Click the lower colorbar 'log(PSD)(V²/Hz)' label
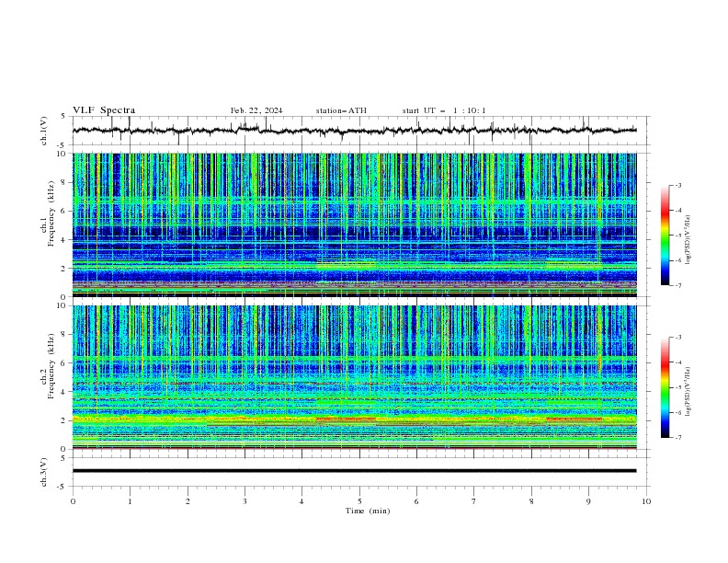 coord(688,392)
